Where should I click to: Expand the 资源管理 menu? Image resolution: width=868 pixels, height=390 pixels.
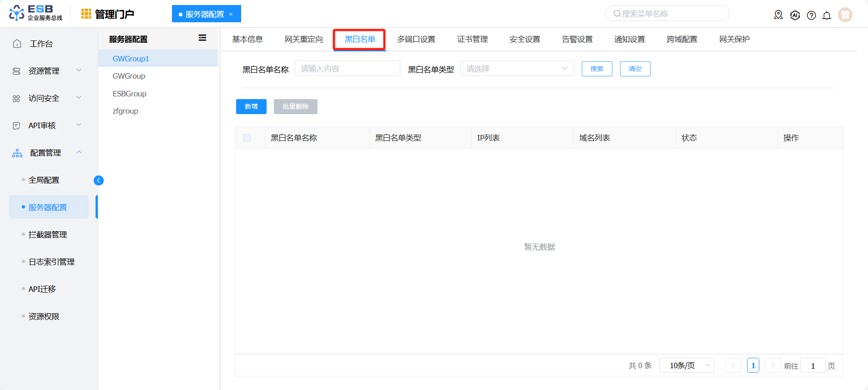click(x=47, y=71)
